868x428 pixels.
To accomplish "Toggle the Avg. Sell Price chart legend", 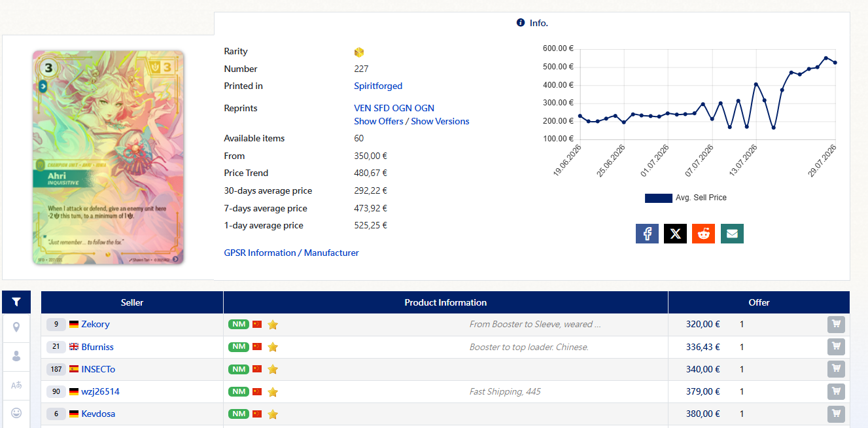I will (x=686, y=198).
